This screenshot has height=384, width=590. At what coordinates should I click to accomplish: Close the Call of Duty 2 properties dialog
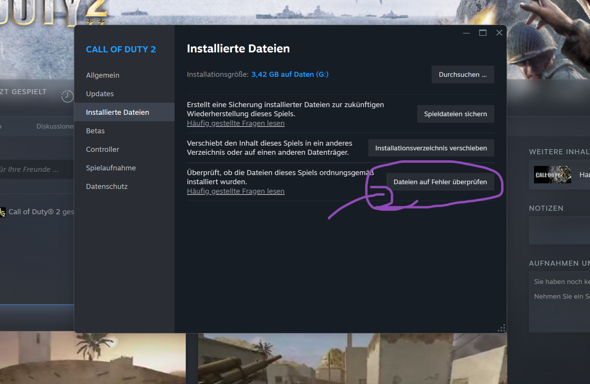[499, 33]
